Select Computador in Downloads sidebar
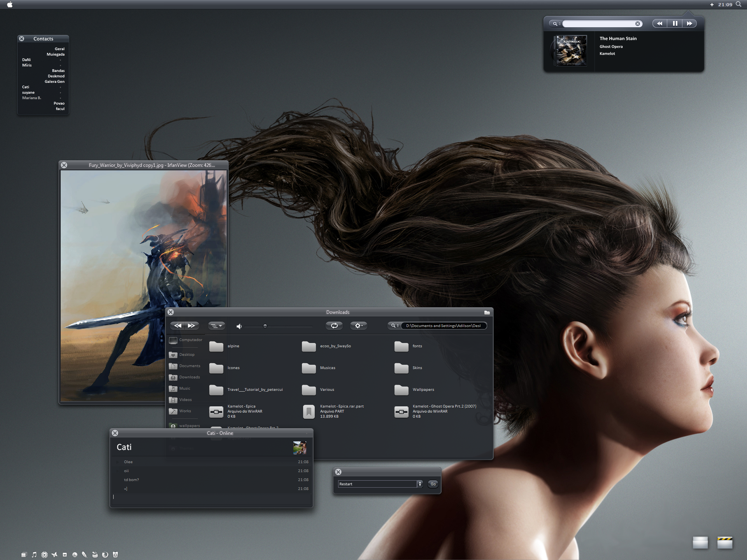Viewport: 747px width, 560px height. (186, 340)
